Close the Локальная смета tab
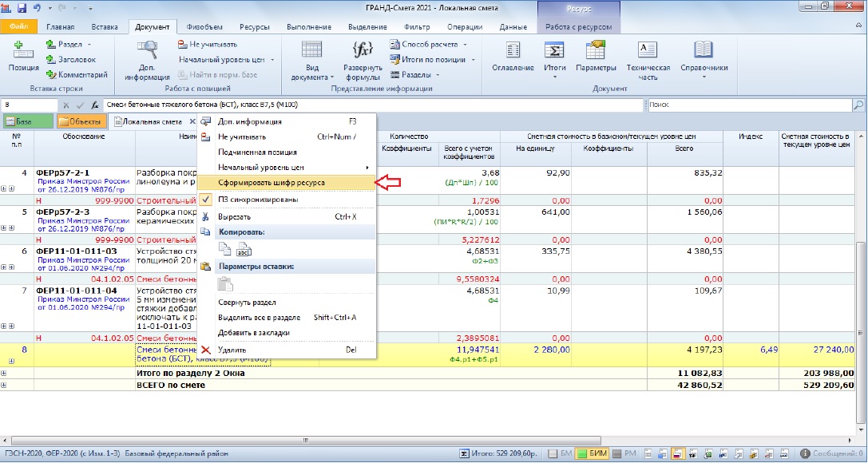The image size is (868, 463). 192,121
